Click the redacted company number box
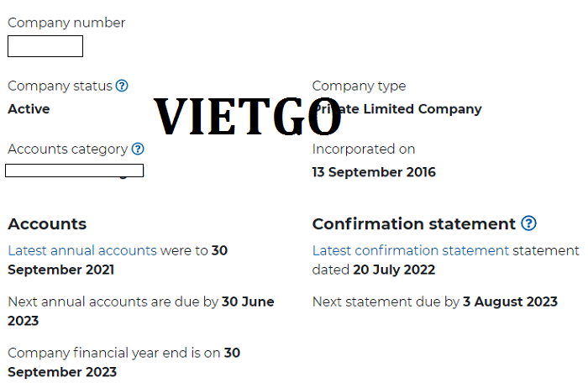Viewport: 588px width, 383px height. (45, 46)
